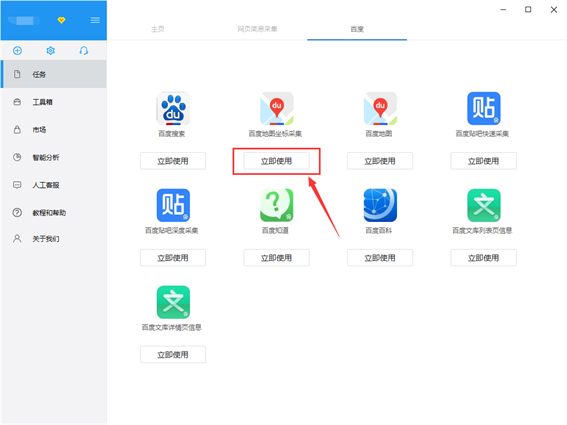Click the 百度地图坐标采集 map pin icon
567x425 pixels.
pyautogui.click(x=277, y=109)
